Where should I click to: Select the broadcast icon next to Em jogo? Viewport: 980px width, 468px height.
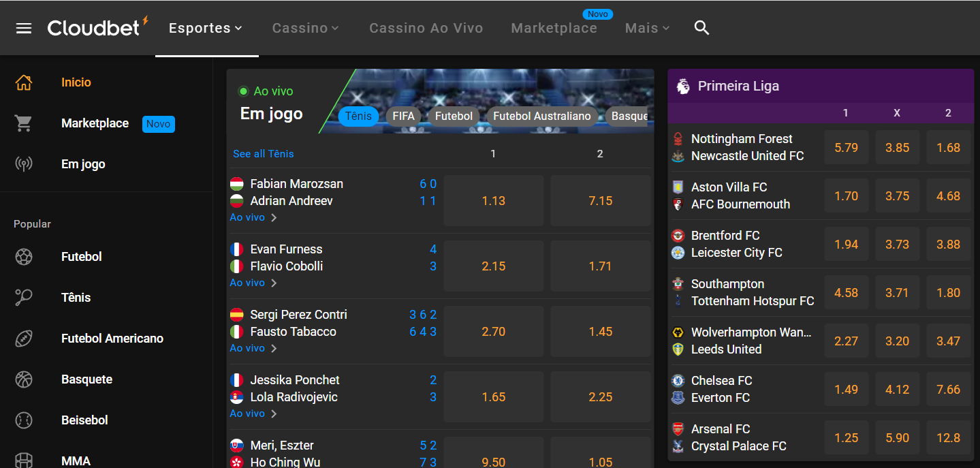click(23, 163)
